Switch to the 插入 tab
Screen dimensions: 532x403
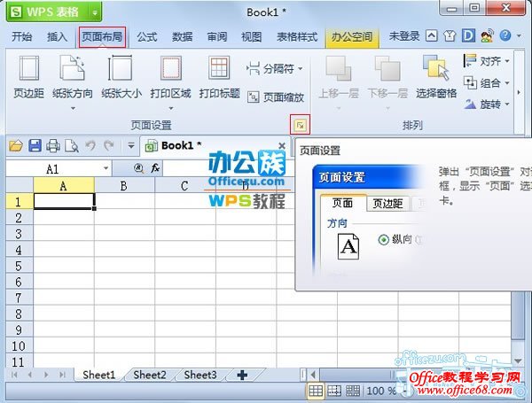click(x=57, y=36)
